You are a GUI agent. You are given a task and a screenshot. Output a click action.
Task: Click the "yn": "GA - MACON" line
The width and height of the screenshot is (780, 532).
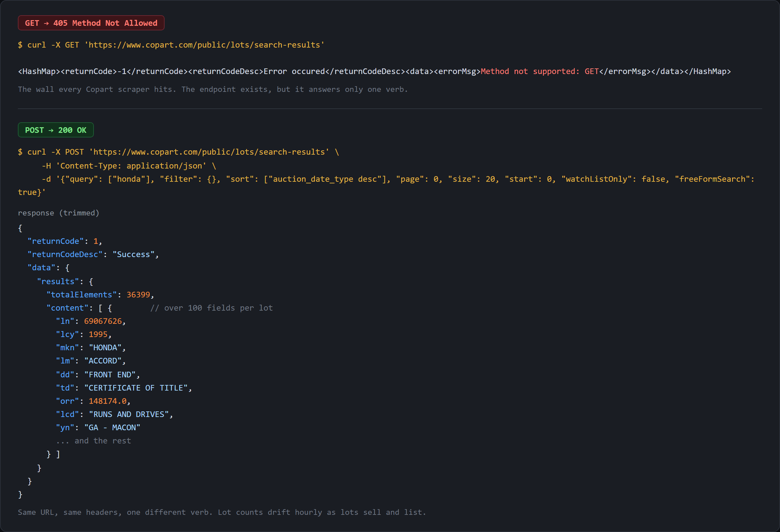(x=98, y=427)
